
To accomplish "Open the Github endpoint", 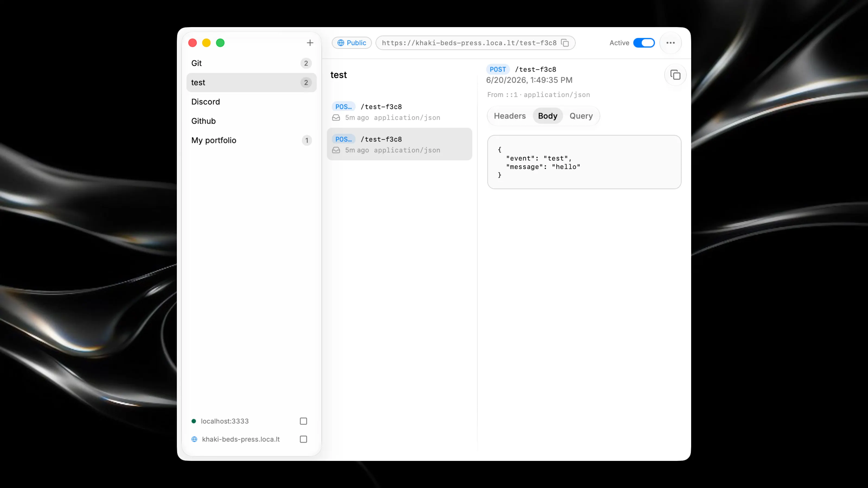I will pyautogui.click(x=251, y=121).
